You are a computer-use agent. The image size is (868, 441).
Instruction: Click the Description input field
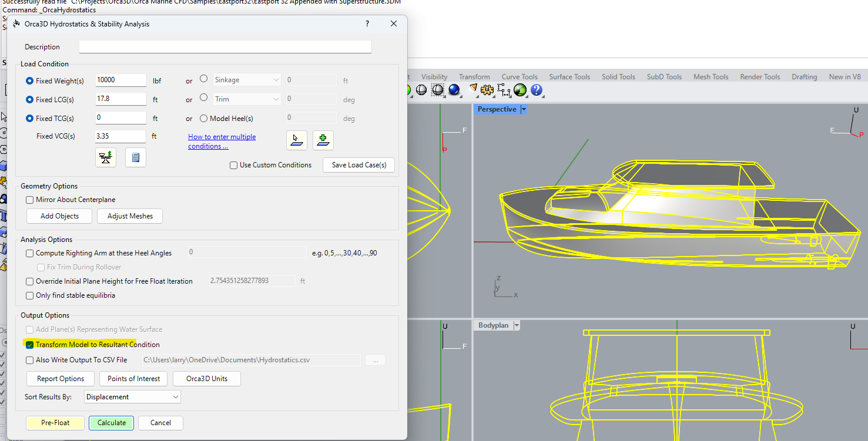pyautogui.click(x=225, y=47)
